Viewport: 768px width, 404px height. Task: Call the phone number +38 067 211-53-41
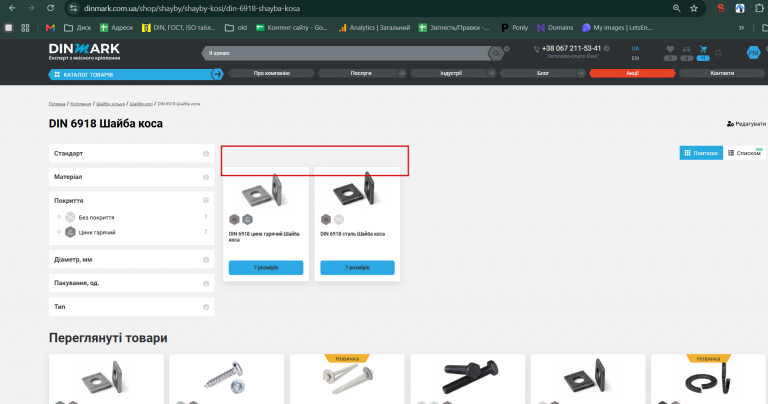click(571, 48)
